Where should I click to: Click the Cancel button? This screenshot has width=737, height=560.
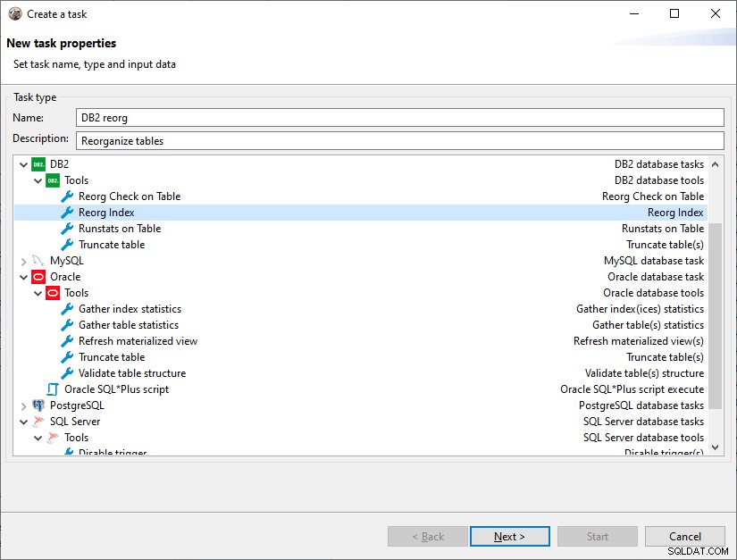pyautogui.click(x=685, y=537)
